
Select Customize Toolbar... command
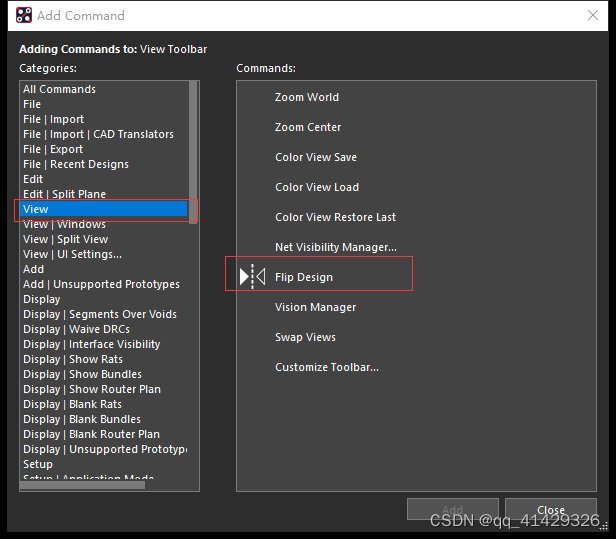(327, 367)
